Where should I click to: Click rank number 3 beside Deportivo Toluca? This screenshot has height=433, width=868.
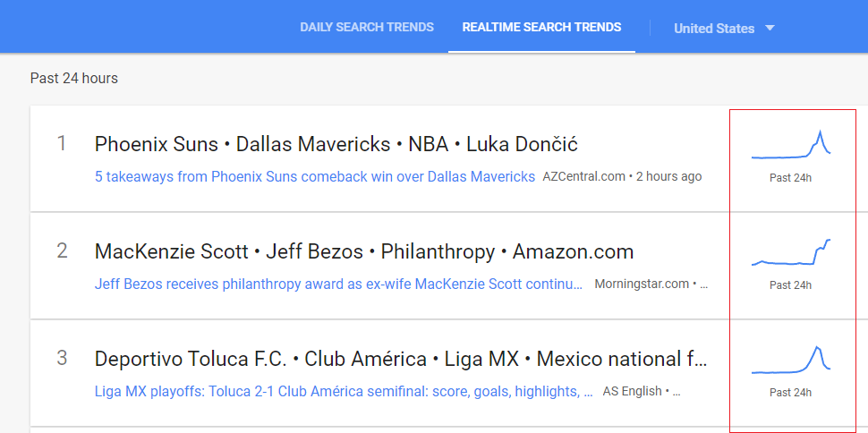coord(62,358)
